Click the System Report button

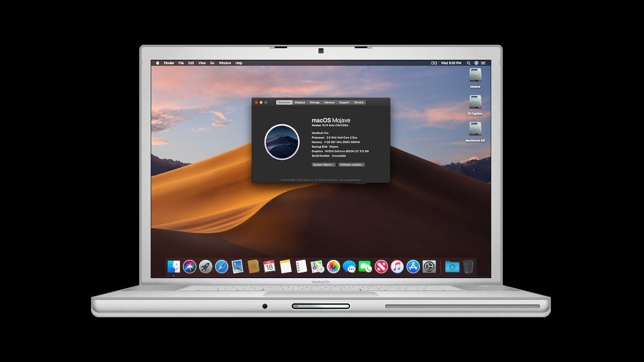(x=324, y=164)
